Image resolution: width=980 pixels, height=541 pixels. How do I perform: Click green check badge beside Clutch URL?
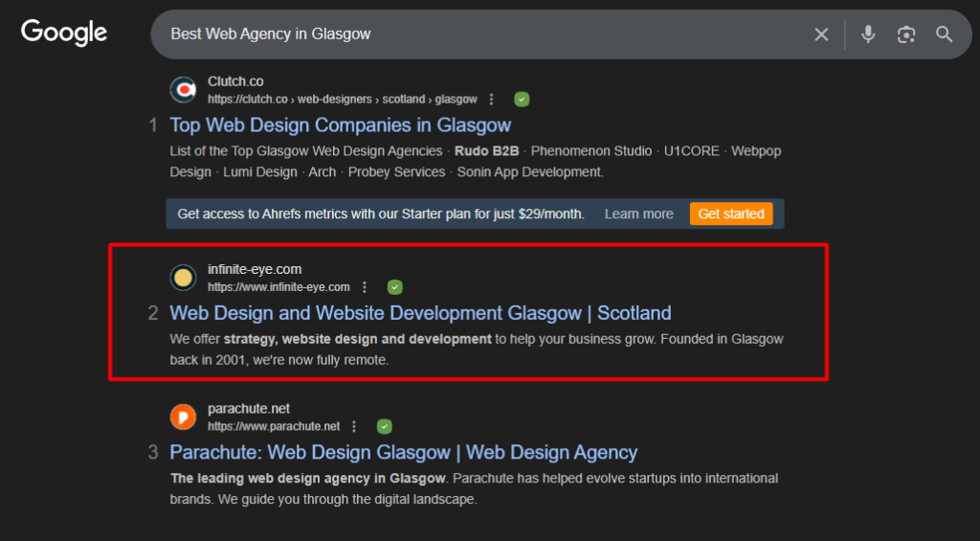point(522,100)
